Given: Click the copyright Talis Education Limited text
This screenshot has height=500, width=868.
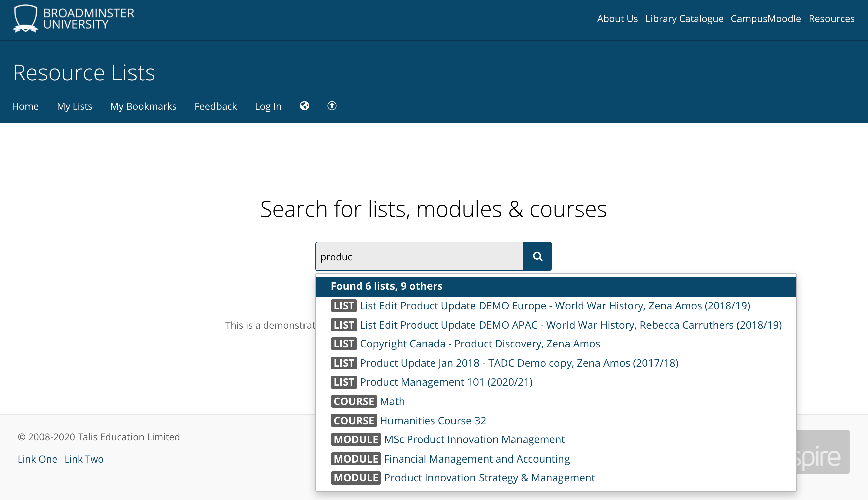Looking at the screenshot, I should tap(99, 437).
